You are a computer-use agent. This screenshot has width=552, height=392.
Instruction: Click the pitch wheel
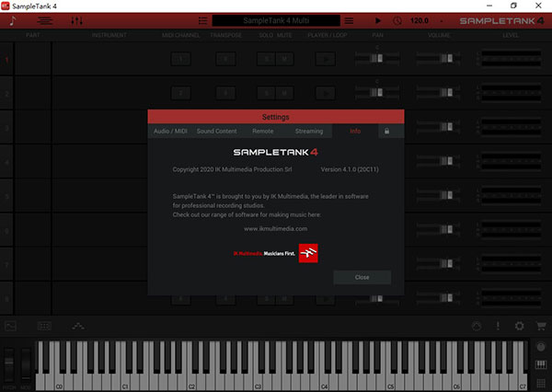(x=9, y=365)
